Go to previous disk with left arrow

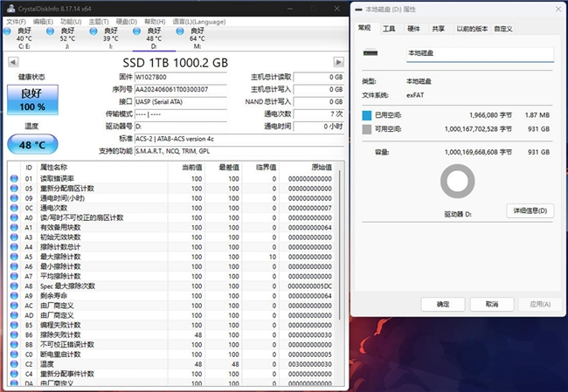[10, 64]
